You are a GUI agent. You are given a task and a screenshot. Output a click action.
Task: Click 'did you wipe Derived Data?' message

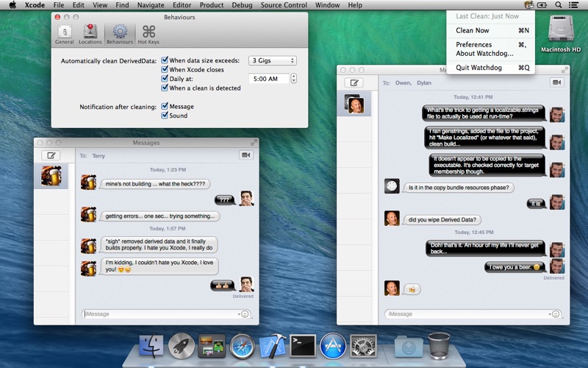tap(442, 219)
